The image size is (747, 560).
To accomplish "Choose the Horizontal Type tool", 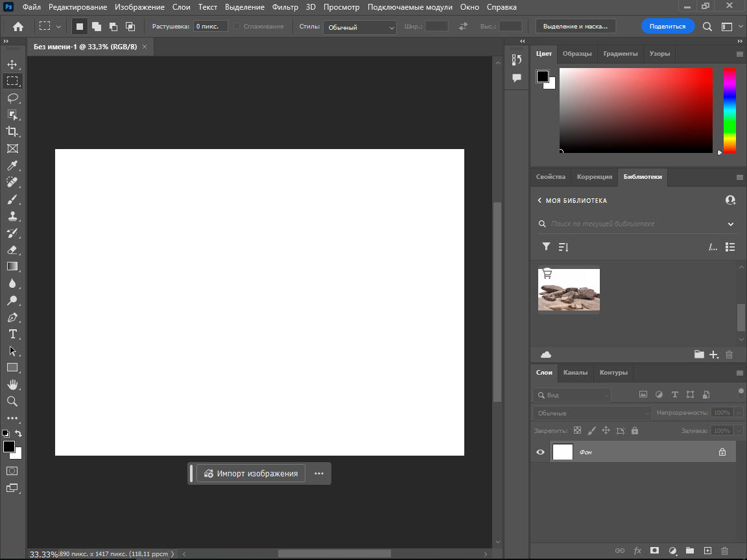I will [x=12, y=334].
